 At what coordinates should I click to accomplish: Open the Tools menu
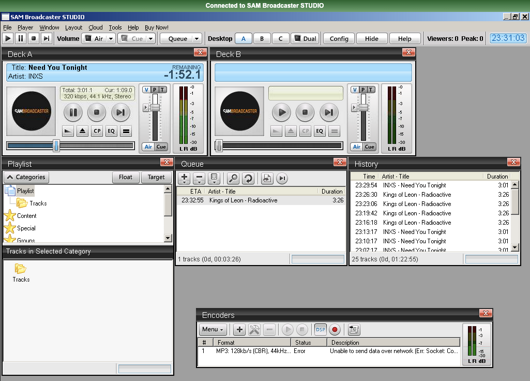[115, 27]
